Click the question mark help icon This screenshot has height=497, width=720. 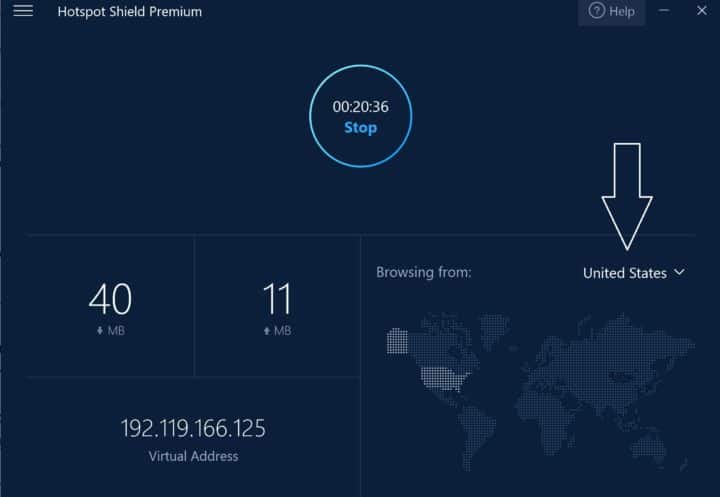tap(596, 11)
